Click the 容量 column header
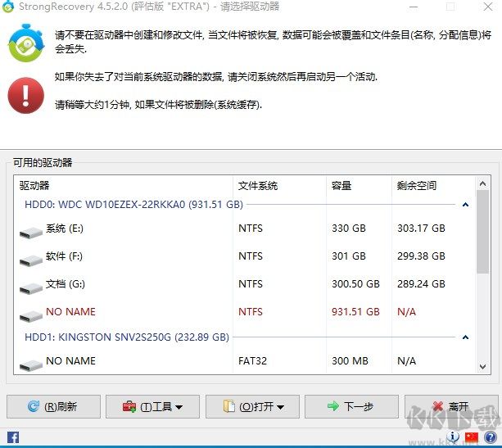This screenshot has width=502, height=448. tap(359, 185)
